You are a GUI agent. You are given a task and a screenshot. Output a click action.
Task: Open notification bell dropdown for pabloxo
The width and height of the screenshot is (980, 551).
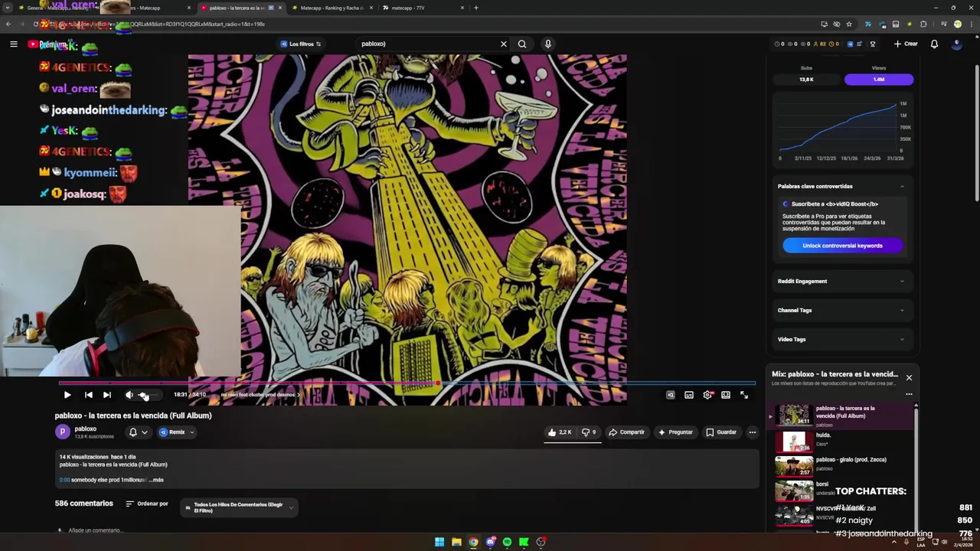138,432
